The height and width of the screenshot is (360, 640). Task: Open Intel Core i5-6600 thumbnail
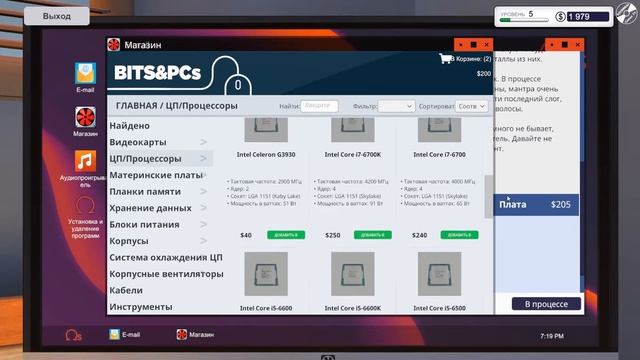[266, 274]
